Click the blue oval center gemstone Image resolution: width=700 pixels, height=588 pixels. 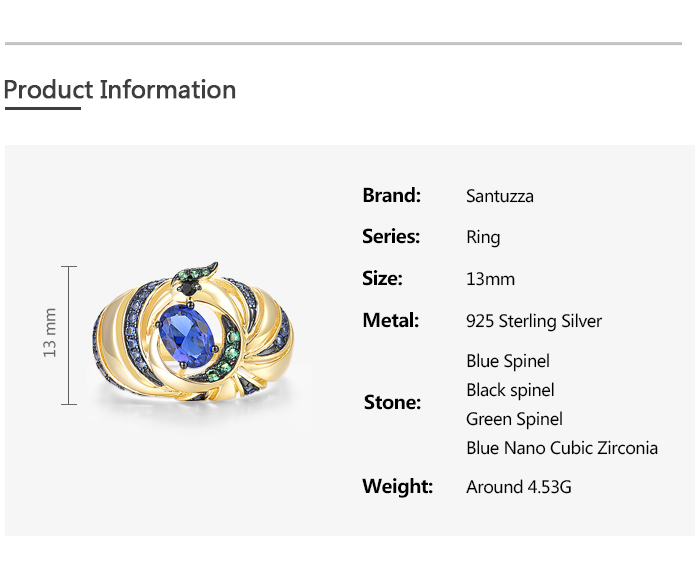point(183,326)
